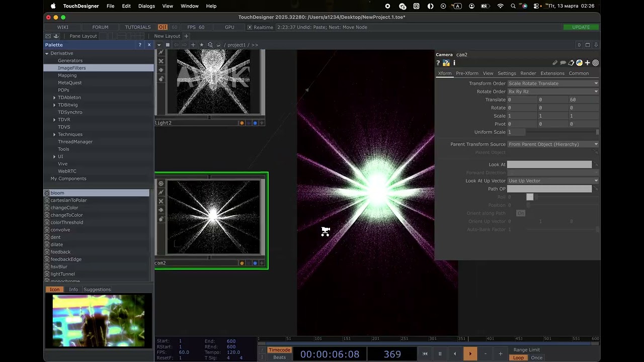Click the Translate Z field showing 60
Viewport: 644px width, 362px height.
coord(584,100)
